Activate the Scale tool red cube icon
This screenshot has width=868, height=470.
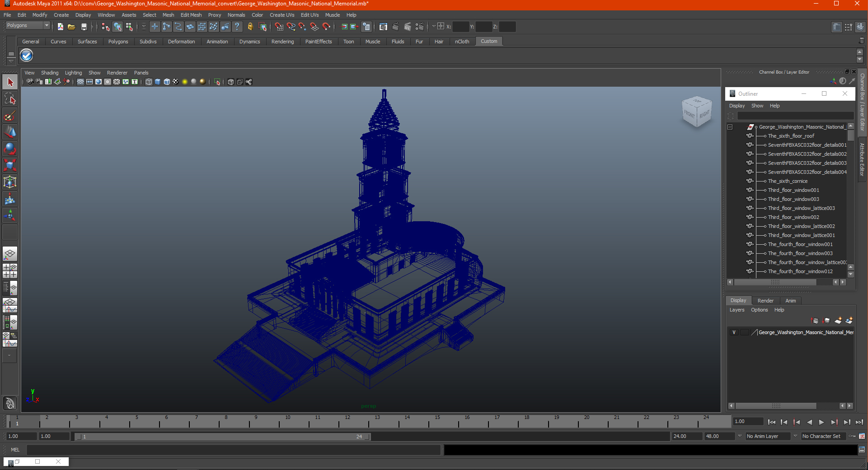pyautogui.click(x=10, y=165)
